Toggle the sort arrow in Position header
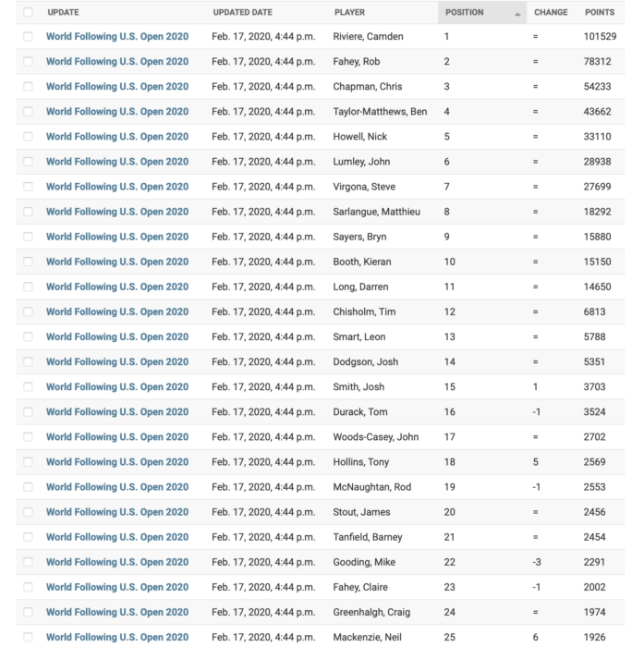The height and width of the screenshot is (647, 644). click(x=517, y=14)
